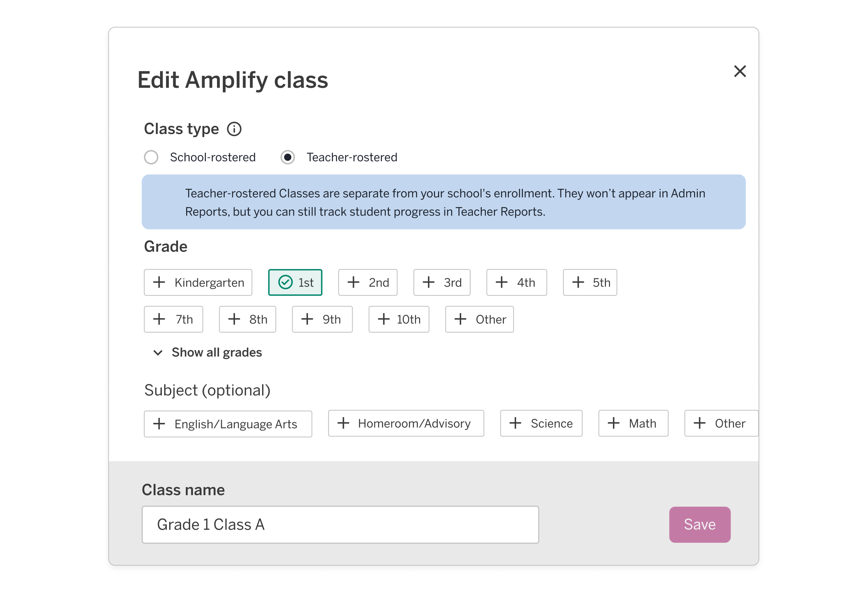Open the Class type info tooltip
This screenshot has width=868, height=593.
coord(235,129)
